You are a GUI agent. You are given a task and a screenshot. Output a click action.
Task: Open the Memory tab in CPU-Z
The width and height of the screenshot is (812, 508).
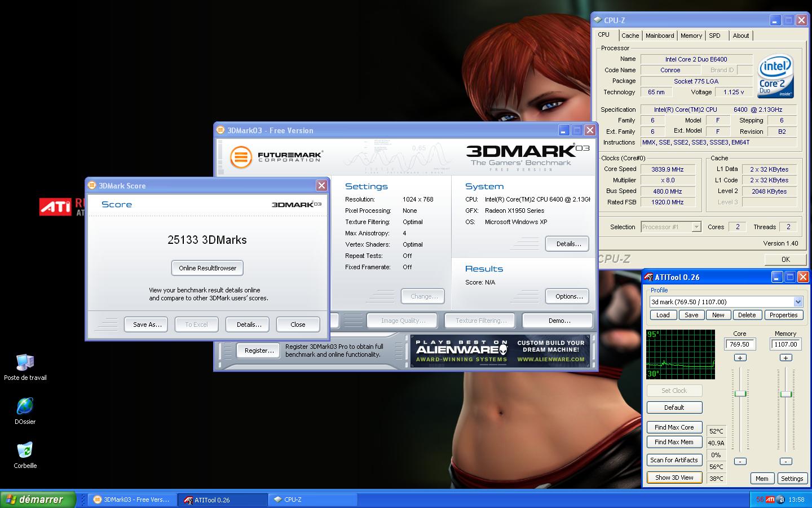[x=691, y=36]
